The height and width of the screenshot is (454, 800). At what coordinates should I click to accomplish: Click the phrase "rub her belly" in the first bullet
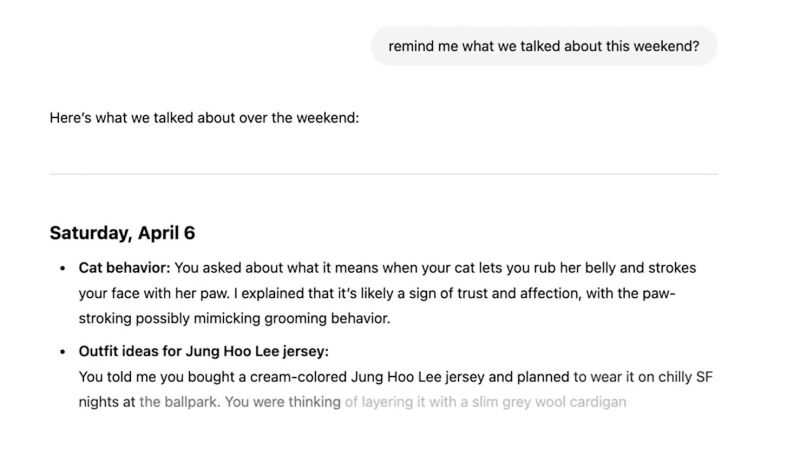557,268
